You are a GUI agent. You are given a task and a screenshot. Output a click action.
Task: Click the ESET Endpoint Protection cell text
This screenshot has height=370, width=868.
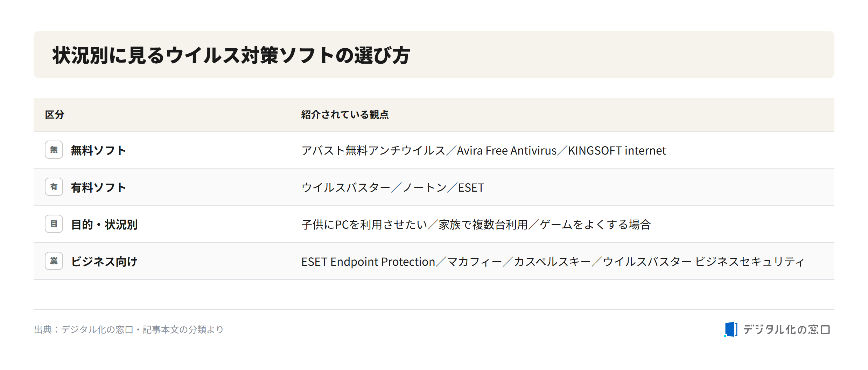tap(368, 262)
